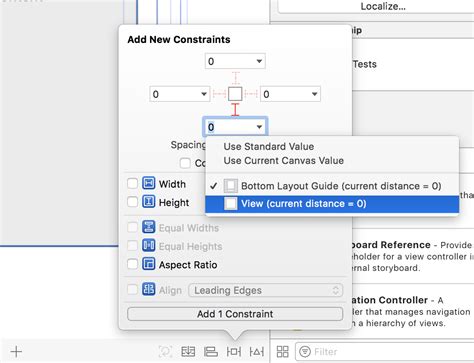This screenshot has width=474, height=363.
Task: Expand the right spacing value dropdown
Action: 314,94
